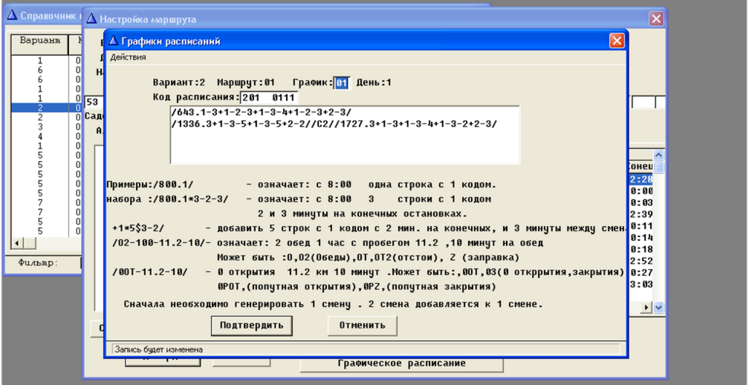Click the left table scroll left arrow
Image resolution: width=749 pixels, height=385 pixels.
(x=17, y=243)
